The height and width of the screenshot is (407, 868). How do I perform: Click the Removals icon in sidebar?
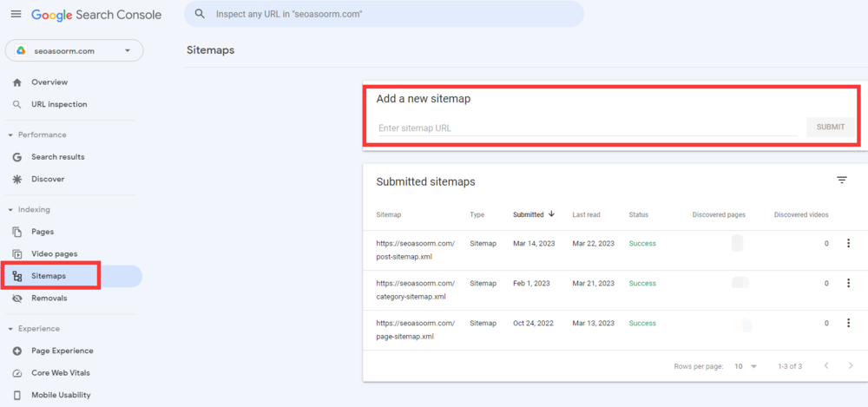pyautogui.click(x=17, y=298)
